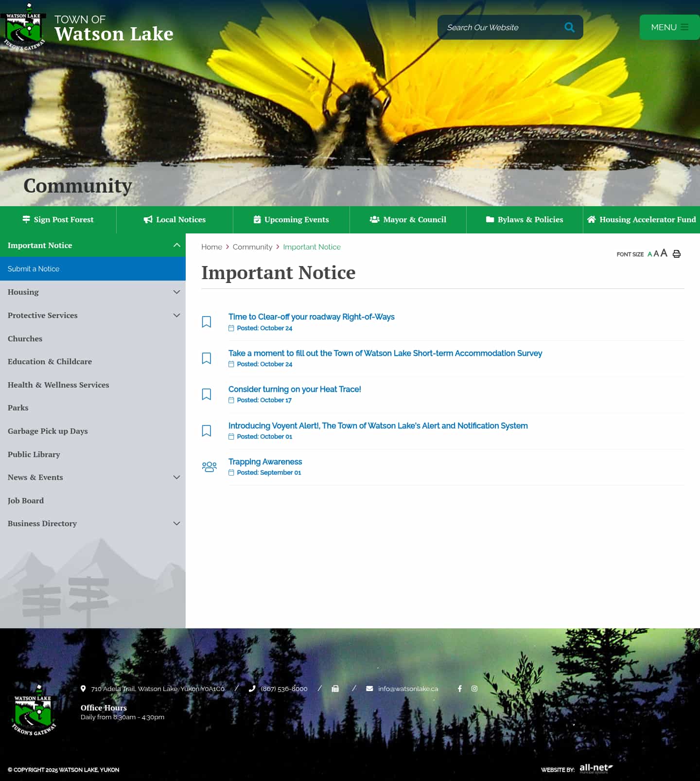Select the largest font size A
Screen dimensions: 700x781
(664, 253)
